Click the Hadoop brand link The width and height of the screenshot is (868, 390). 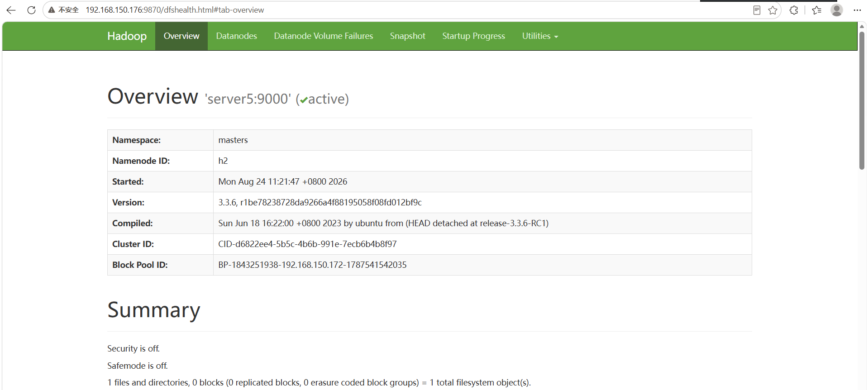pyautogui.click(x=127, y=36)
